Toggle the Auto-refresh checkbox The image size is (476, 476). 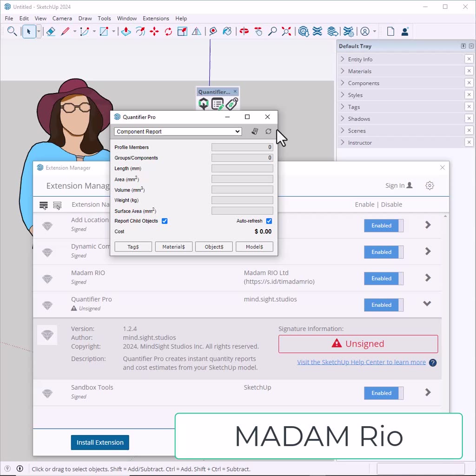[x=269, y=221]
